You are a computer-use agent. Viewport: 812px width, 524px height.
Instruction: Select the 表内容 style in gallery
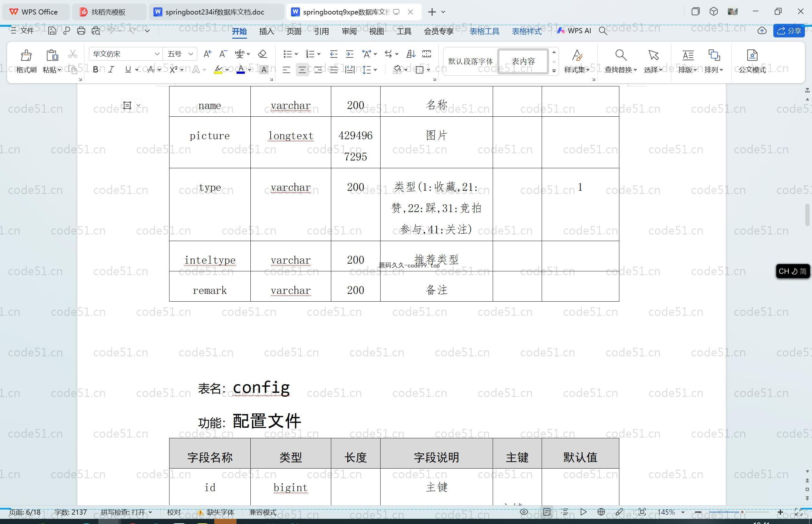coord(523,61)
